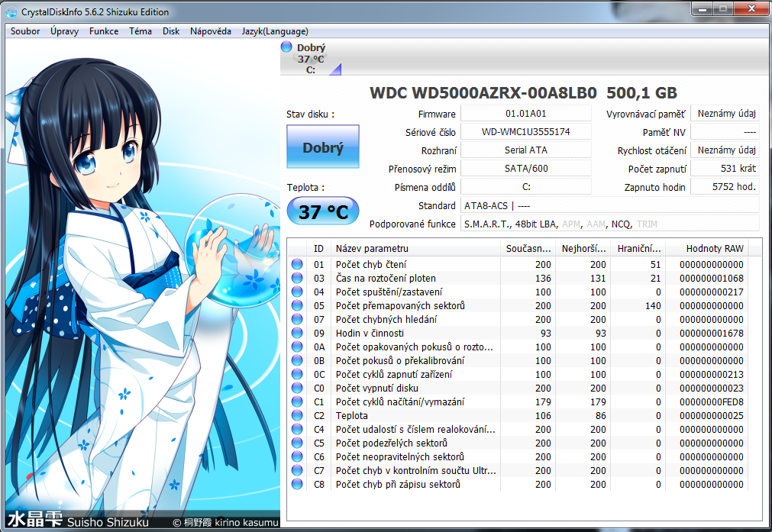Click status orb for Počet vypnutí disku
The image size is (772, 532).
coord(297,389)
